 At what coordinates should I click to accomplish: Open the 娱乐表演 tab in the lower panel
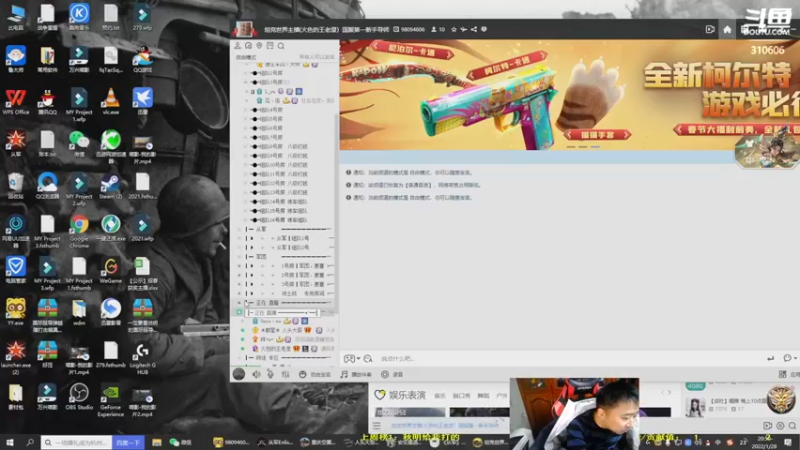(x=401, y=395)
